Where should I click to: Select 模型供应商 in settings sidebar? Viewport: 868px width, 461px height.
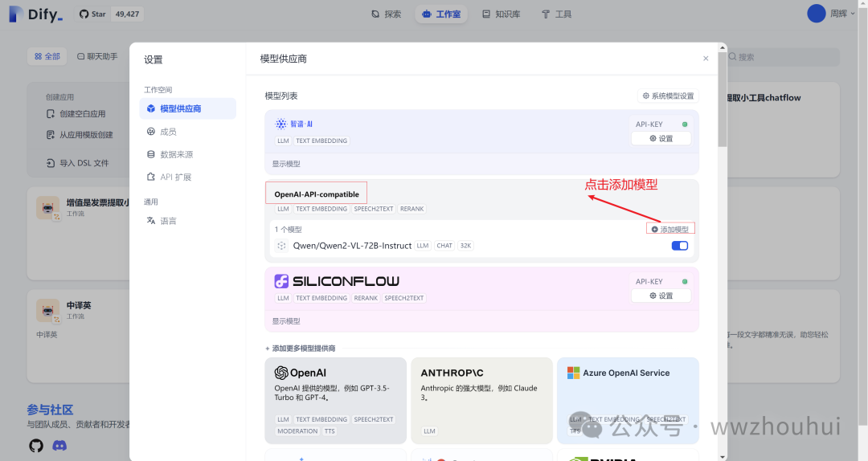tap(187, 108)
